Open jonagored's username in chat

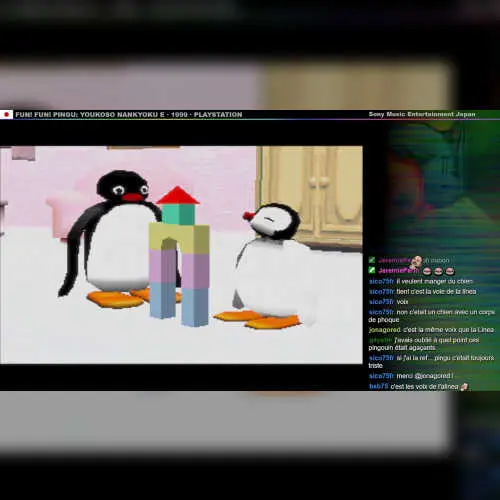click(x=385, y=330)
